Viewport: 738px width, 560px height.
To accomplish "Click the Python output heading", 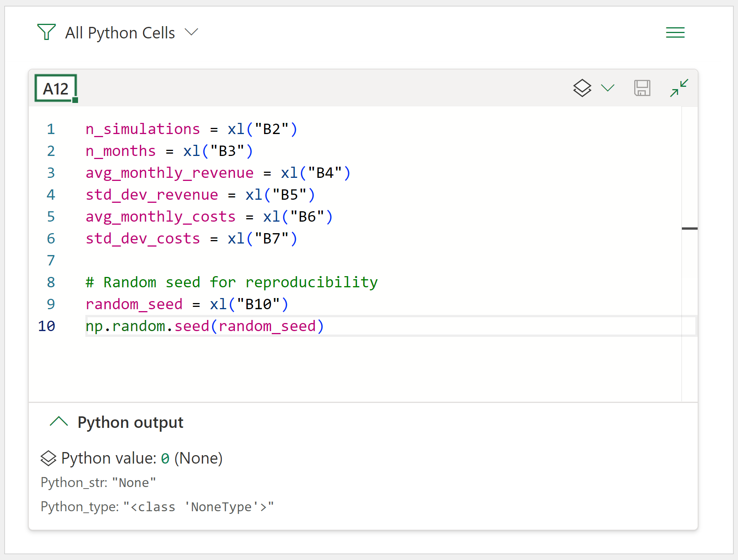I will (130, 422).
